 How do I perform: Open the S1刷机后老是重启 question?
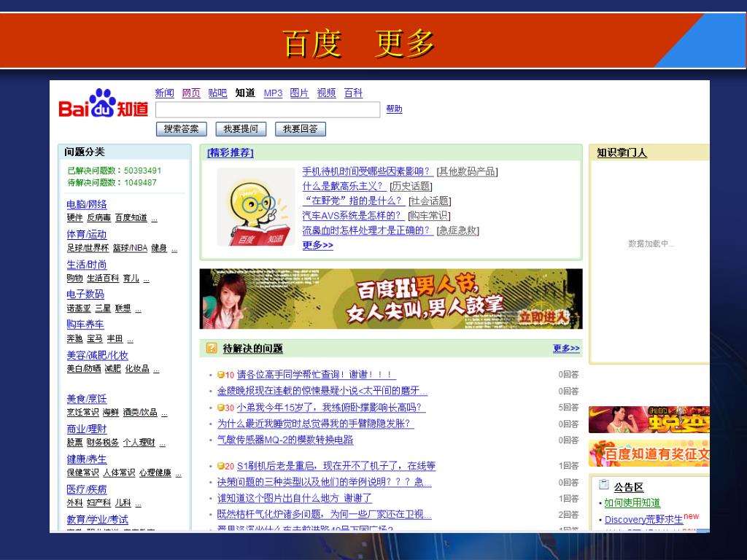pyautogui.click(x=336, y=466)
